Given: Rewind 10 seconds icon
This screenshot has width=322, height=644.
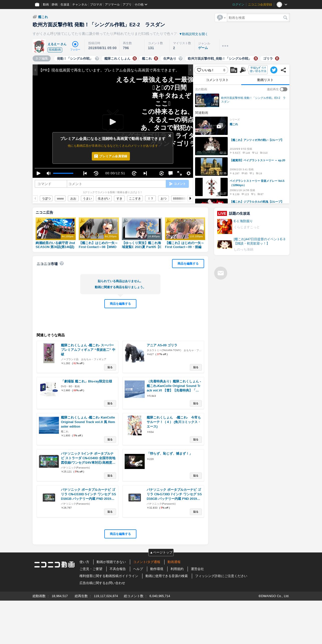Looking at the screenshot, I should coord(96,173).
